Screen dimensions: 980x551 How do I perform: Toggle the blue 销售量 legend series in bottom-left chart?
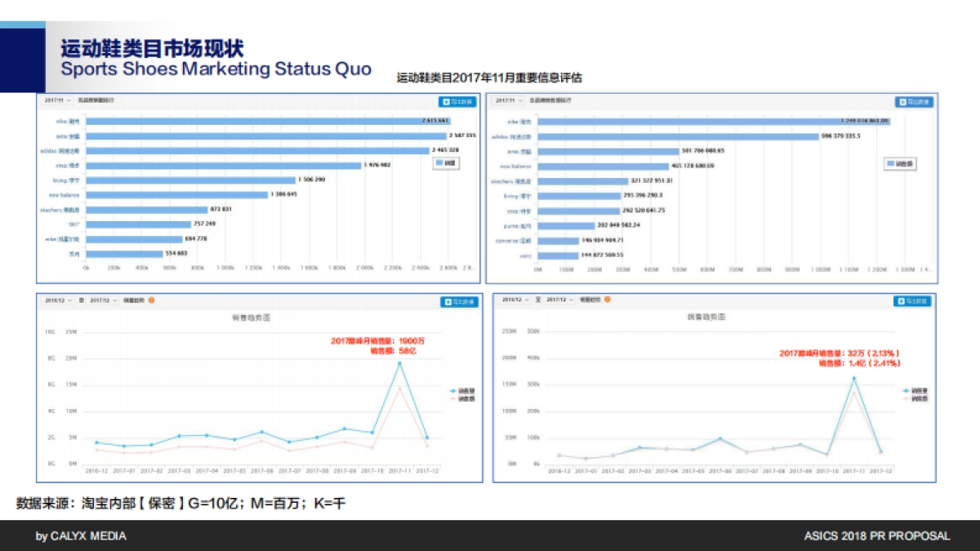tap(461, 392)
